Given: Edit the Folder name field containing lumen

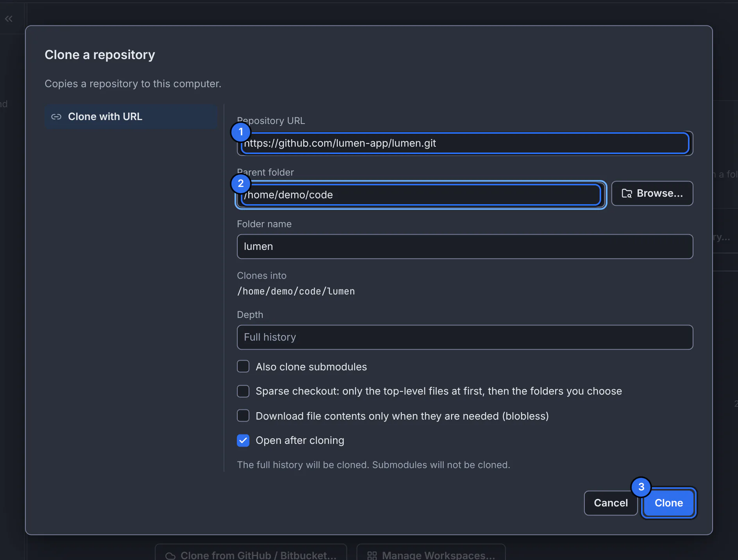Looking at the screenshot, I should click(465, 246).
